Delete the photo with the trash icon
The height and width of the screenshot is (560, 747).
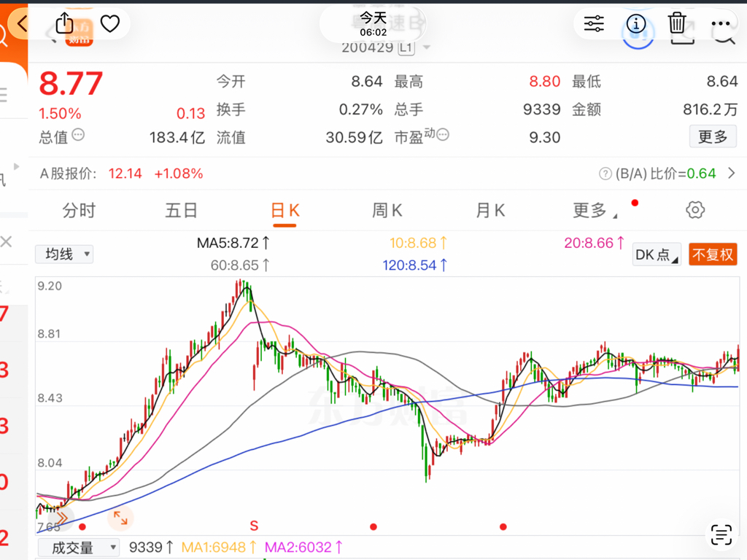tap(677, 24)
